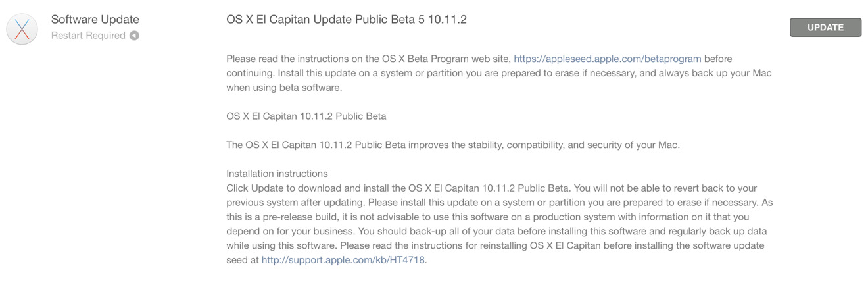Image resolution: width=868 pixels, height=283 pixels.
Task: Click the line 'OS X El Capitan 10.11.2 Public Beta'
Action: 306,116
